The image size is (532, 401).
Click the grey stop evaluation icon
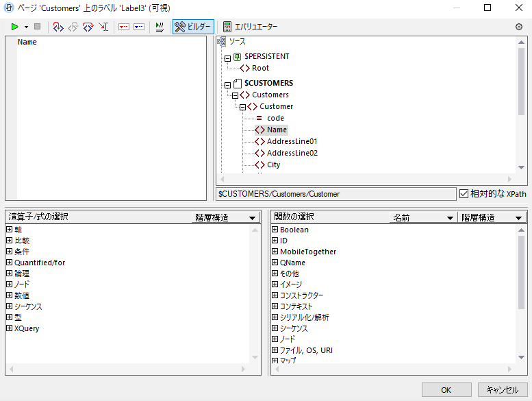coord(38,27)
